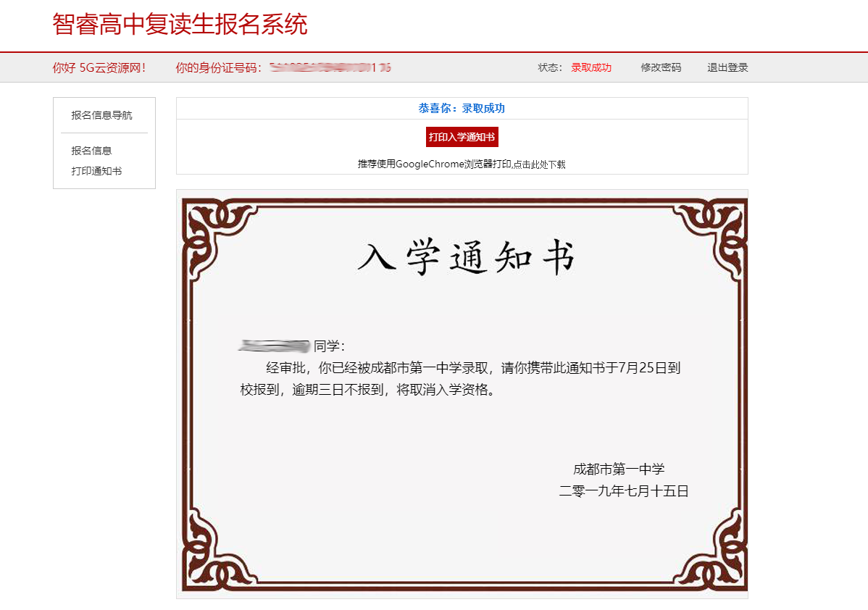Click the admission notice body paragraph
The height and width of the screenshot is (610, 868).
click(x=460, y=378)
